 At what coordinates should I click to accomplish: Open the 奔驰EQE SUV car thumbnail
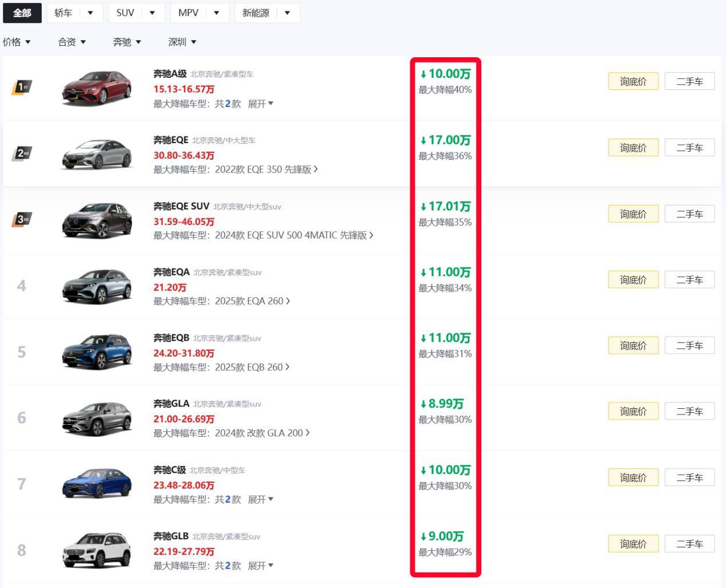[x=96, y=220]
